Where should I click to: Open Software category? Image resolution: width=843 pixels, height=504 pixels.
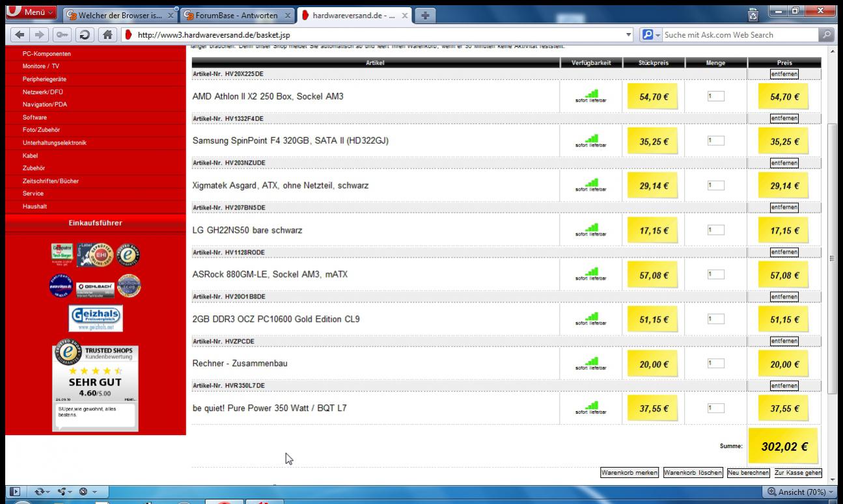35,118
